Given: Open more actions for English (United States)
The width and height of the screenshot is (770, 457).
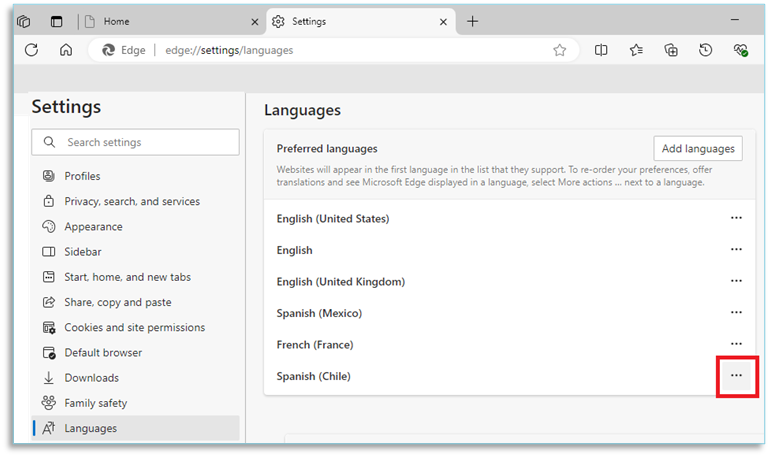Looking at the screenshot, I should [x=736, y=218].
